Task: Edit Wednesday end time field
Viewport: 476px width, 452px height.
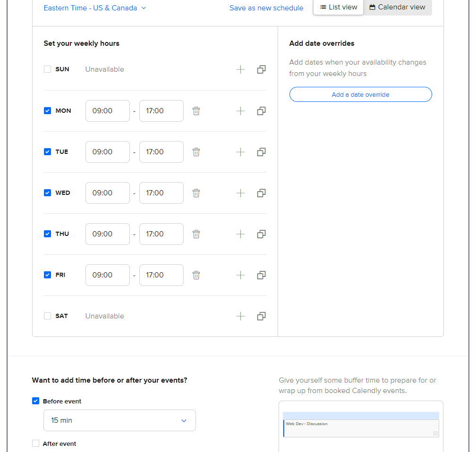Action: pos(161,193)
